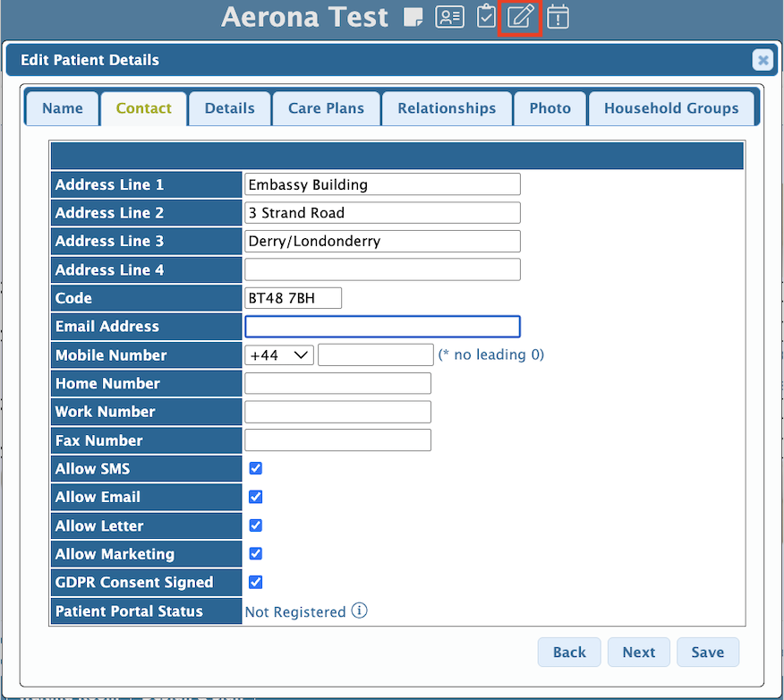784x700 pixels.
Task: Focus the Address Line 1 field
Action: pyautogui.click(x=382, y=184)
